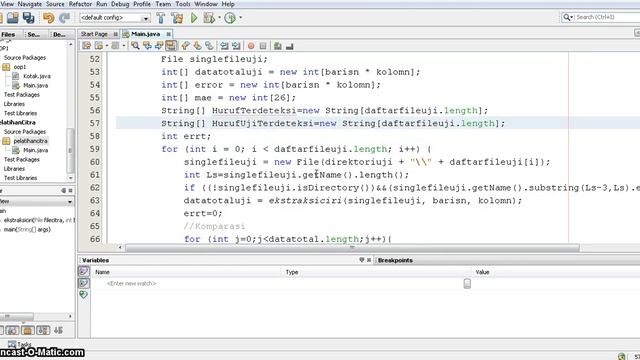Click the Comment lines icon in editor toolbar
This screenshot has height=360, width=640.
point(278,46)
